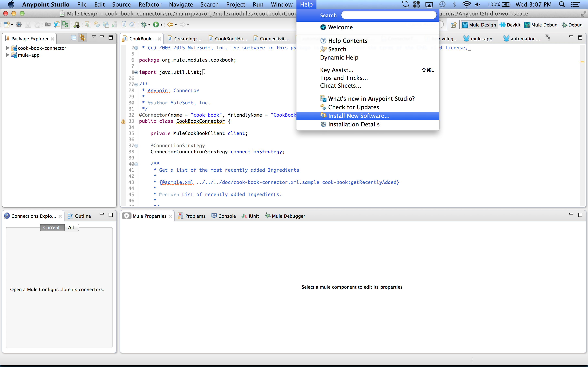Image resolution: width=588 pixels, height=367 pixels.
Task: Navigate back with the yellow back arrow
Action: coord(170,24)
